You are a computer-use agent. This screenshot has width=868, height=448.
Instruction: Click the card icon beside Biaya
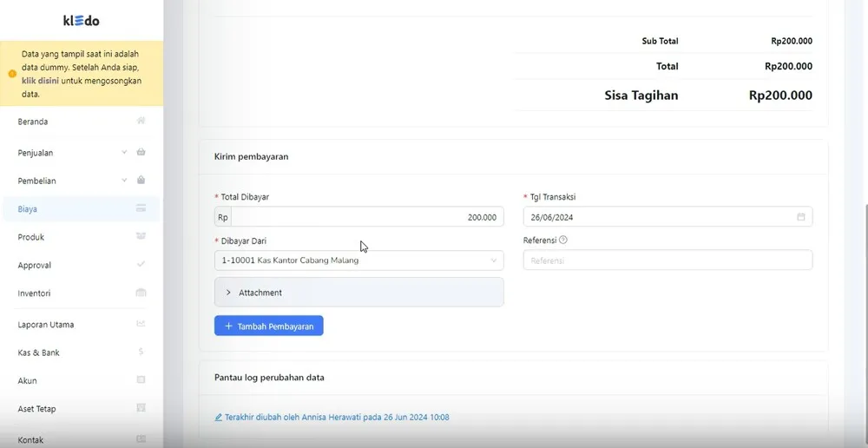pos(141,208)
